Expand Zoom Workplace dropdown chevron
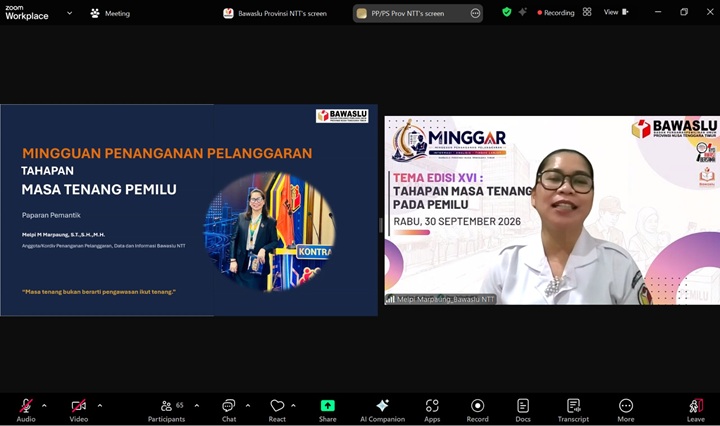The height and width of the screenshot is (426, 720). pos(69,13)
